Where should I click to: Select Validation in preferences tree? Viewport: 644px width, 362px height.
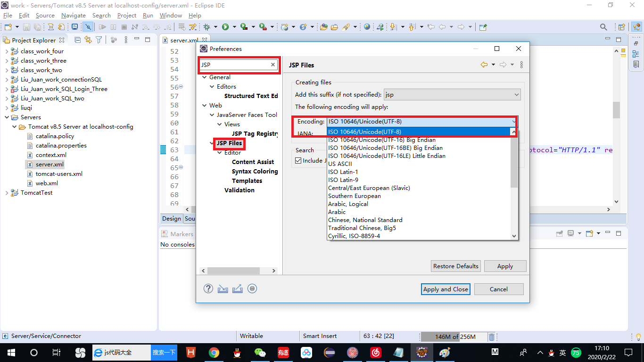pos(239,190)
